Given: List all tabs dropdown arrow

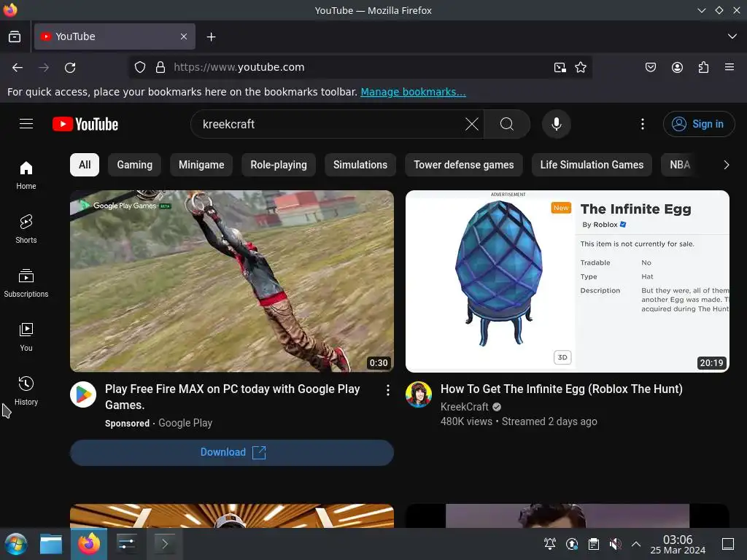Looking at the screenshot, I should pos(732,36).
